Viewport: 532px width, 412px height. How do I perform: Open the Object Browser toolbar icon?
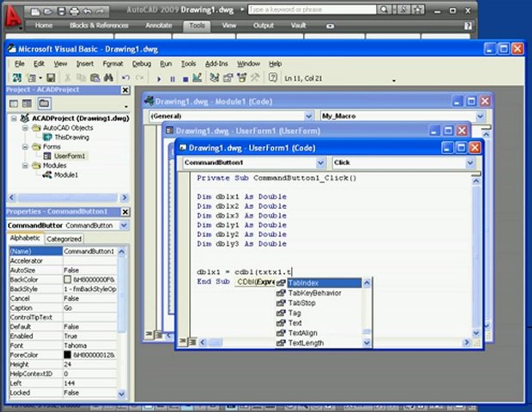[x=242, y=78]
